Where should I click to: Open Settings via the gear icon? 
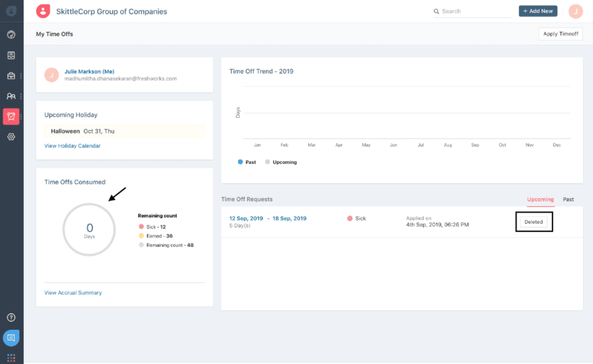pos(12,137)
